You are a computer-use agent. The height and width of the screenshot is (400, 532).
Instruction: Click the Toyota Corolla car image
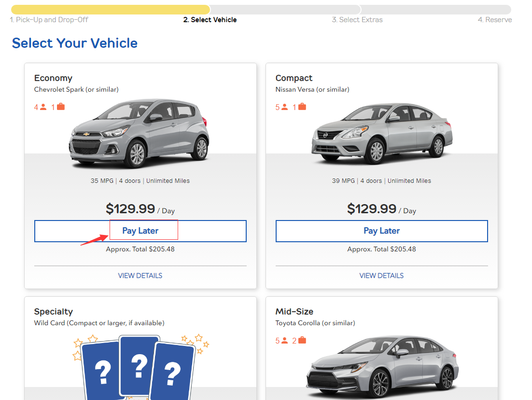coord(381,368)
